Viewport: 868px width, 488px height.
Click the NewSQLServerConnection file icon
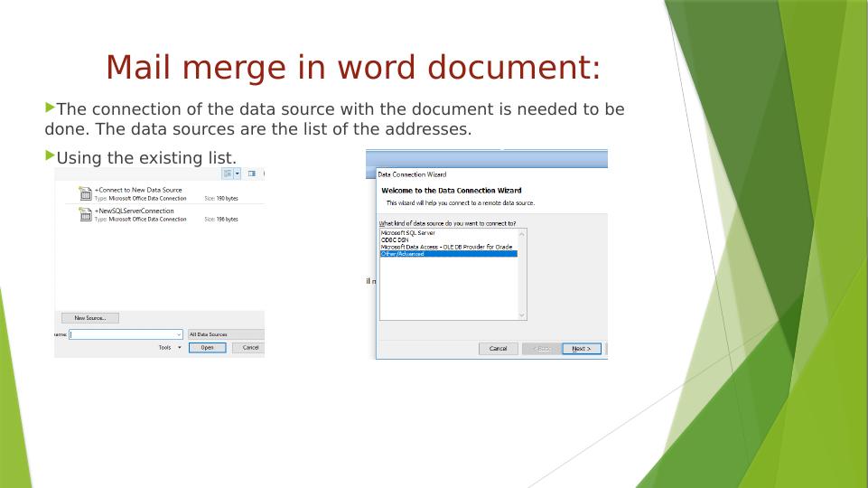[x=85, y=215]
